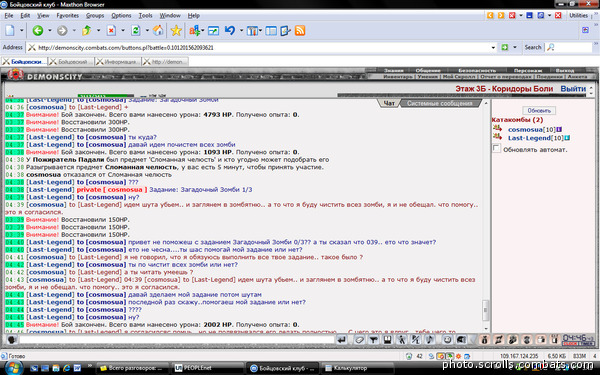Click the walking figure chat icon
The image size is (600, 375).
pos(401,339)
